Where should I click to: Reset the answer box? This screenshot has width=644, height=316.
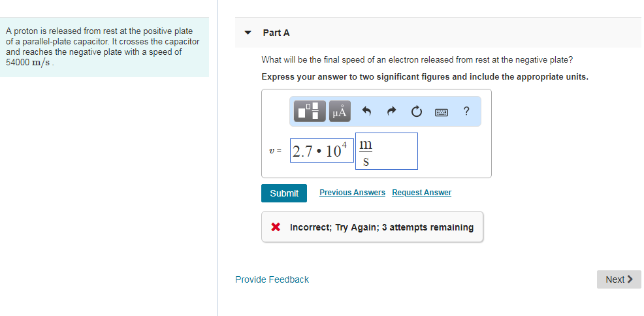416,112
